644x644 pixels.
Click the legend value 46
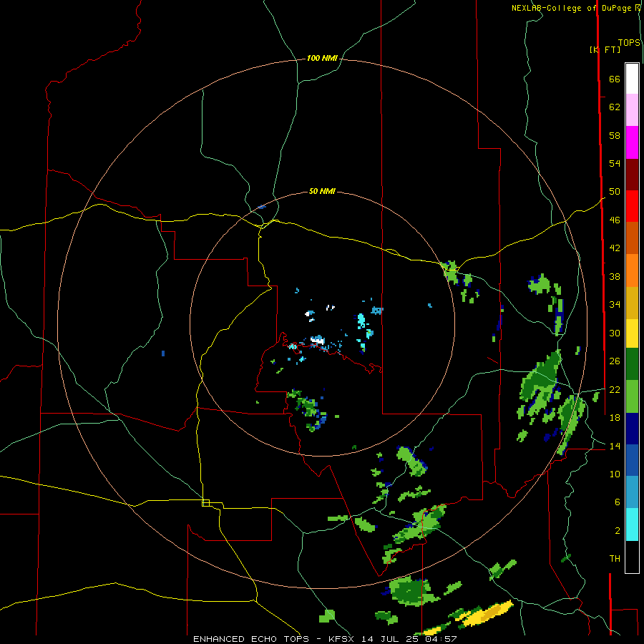click(x=615, y=220)
